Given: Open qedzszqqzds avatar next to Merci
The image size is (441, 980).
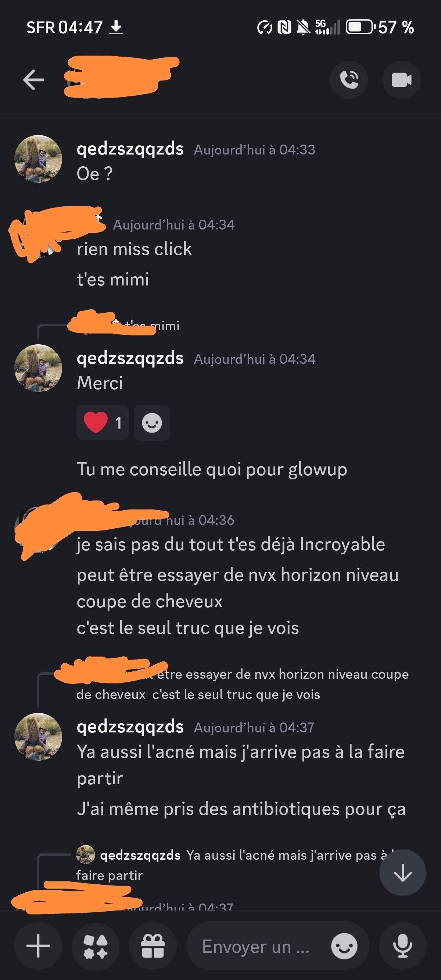Looking at the screenshot, I should point(38,368).
